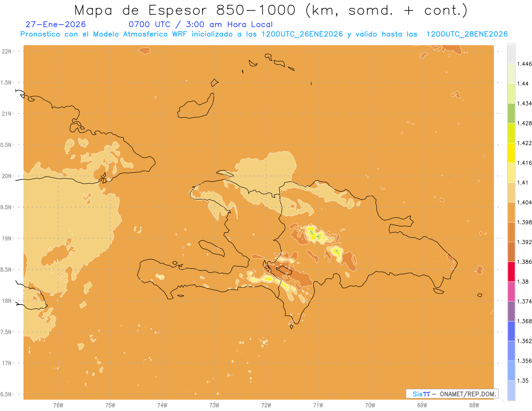Image resolution: width=532 pixels, height=411 pixels.
Task: Click latitude label '0.5N'
Action: [7, 145]
